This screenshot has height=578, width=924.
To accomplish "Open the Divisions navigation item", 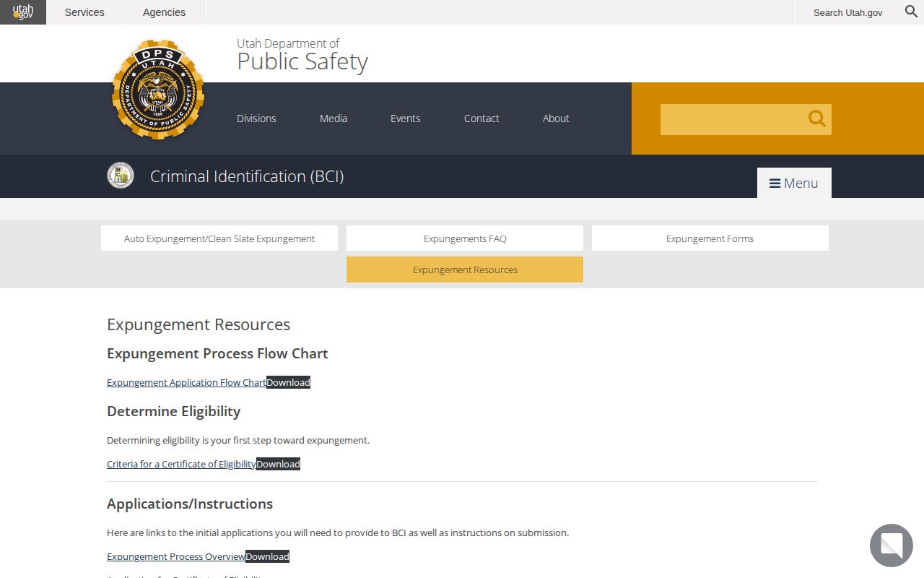I will [256, 118].
